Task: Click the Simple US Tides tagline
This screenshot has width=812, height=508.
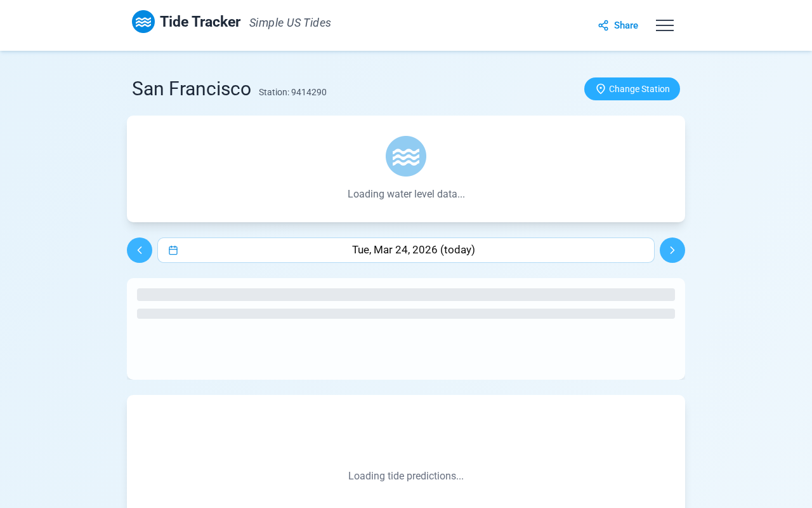Action: point(290,23)
